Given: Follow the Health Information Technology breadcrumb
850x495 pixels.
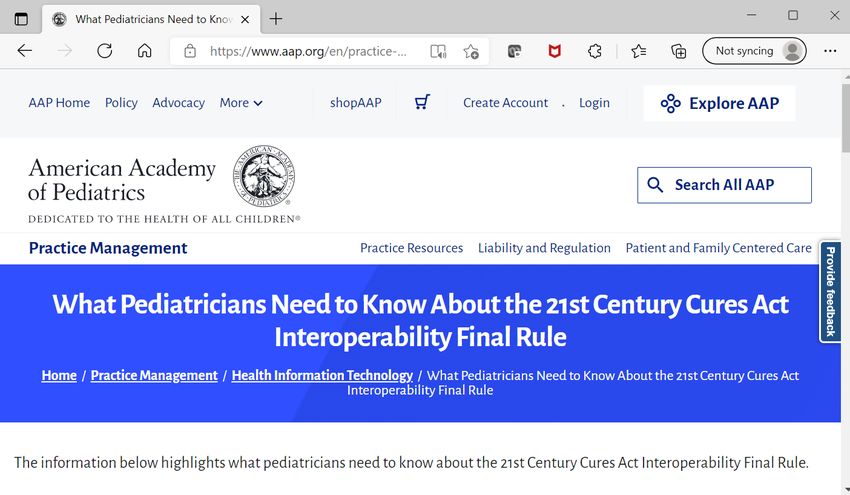Looking at the screenshot, I should [x=322, y=375].
